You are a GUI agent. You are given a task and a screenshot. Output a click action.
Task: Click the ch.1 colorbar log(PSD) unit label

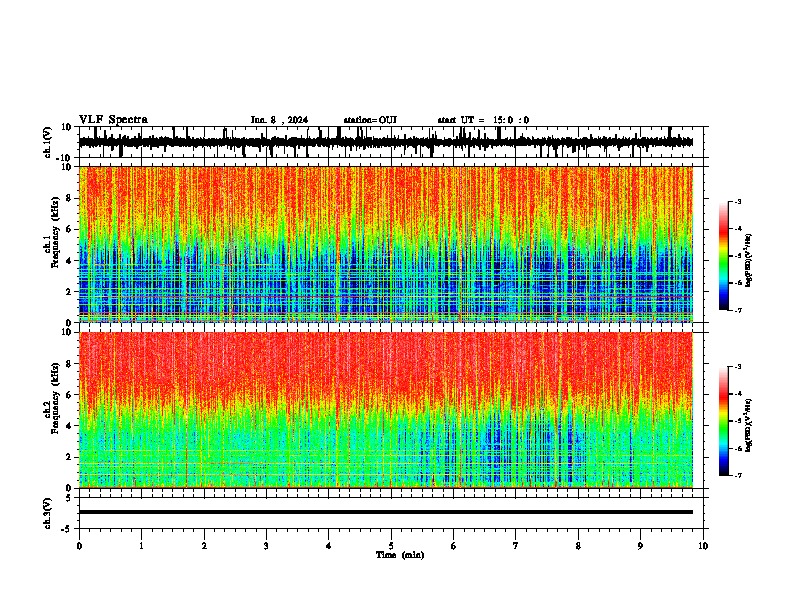coord(749,261)
